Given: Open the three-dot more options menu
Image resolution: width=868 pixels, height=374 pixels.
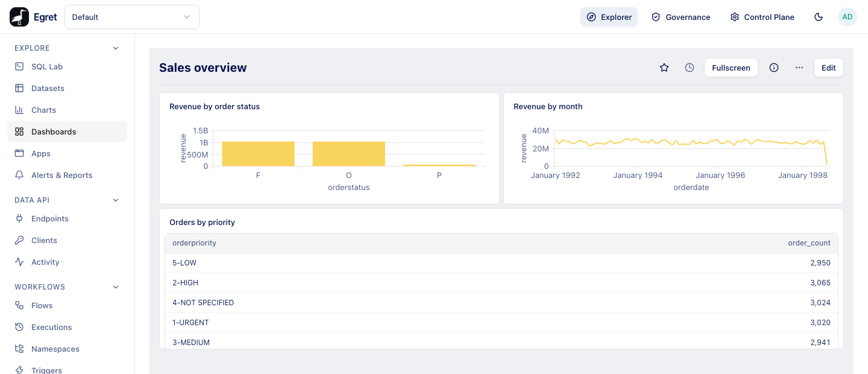Looking at the screenshot, I should (799, 68).
